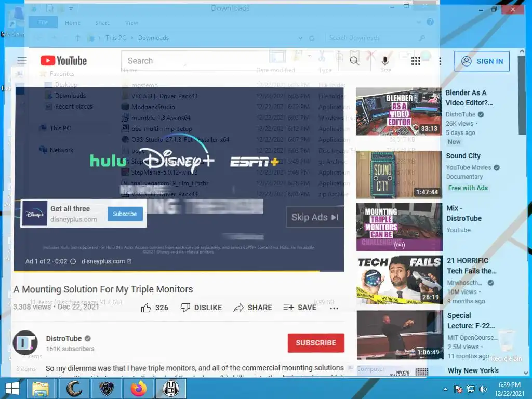Open the Sound City movie thumbnail
This screenshot has width=532, height=399.
(398, 175)
